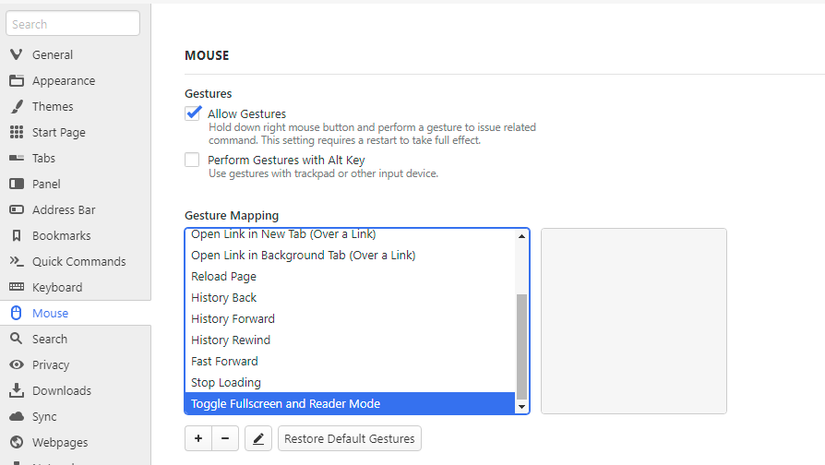Select History Back gesture
Viewport: 825px width, 465px height.
(x=350, y=298)
